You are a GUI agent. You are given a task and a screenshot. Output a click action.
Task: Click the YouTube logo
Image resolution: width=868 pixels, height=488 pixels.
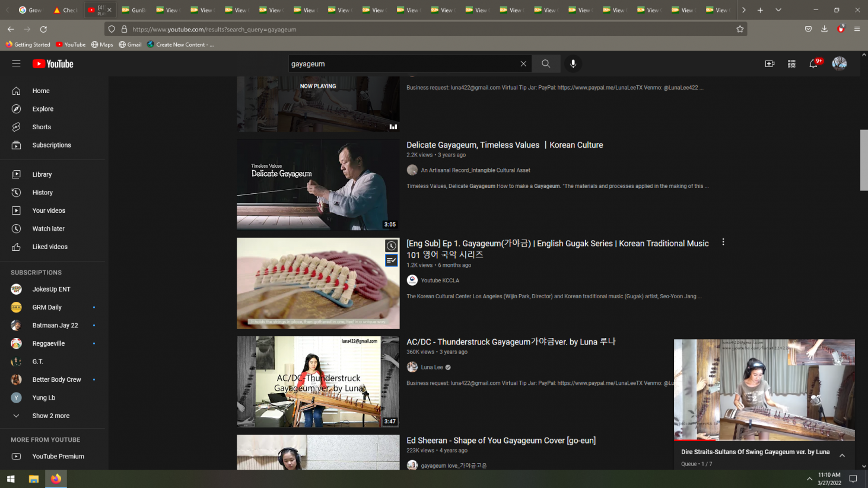click(x=53, y=64)
